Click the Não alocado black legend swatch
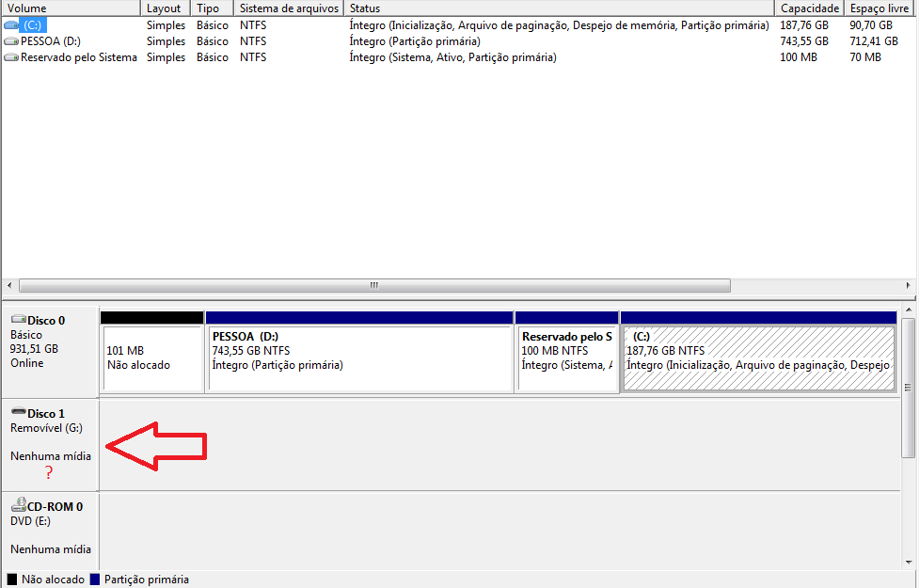The image size is (919, 588). (11, 580)
